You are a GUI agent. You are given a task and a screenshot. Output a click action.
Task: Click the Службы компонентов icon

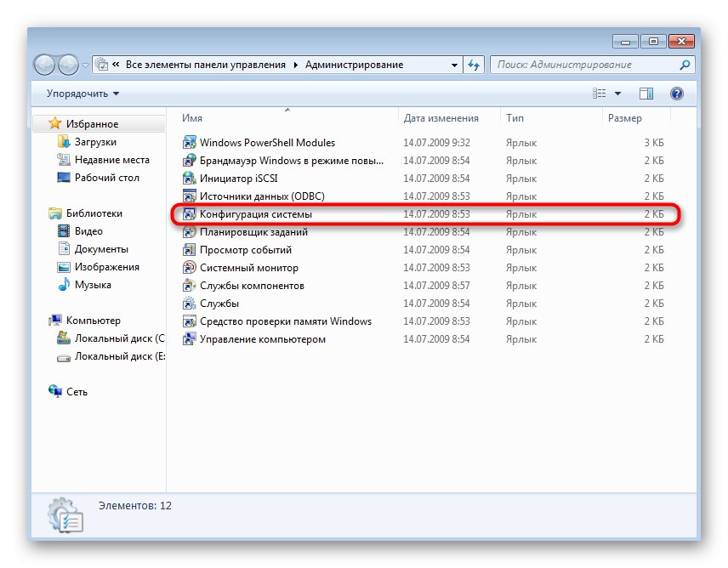(189, 286)
